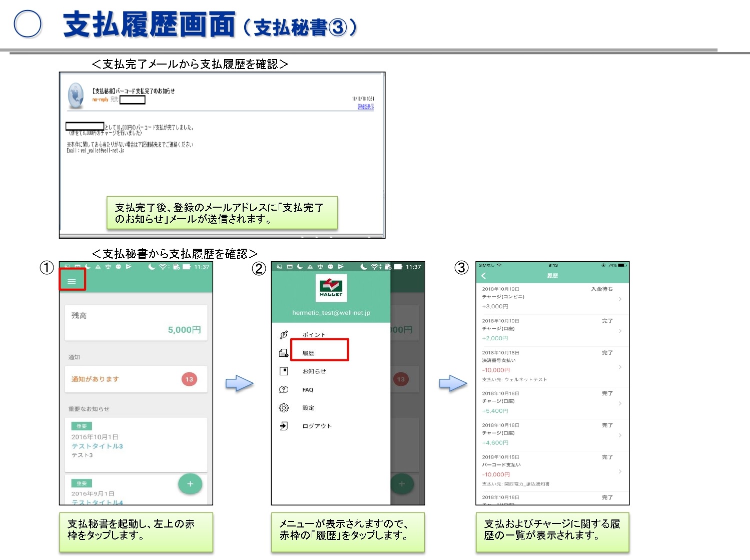750x560 pixels.
Task: Tap the WALLET logo in the side menu
Action: click(331, 288)
